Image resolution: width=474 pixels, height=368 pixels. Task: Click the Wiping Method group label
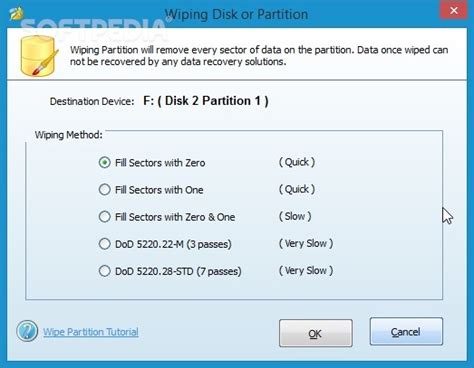[69, 135]
